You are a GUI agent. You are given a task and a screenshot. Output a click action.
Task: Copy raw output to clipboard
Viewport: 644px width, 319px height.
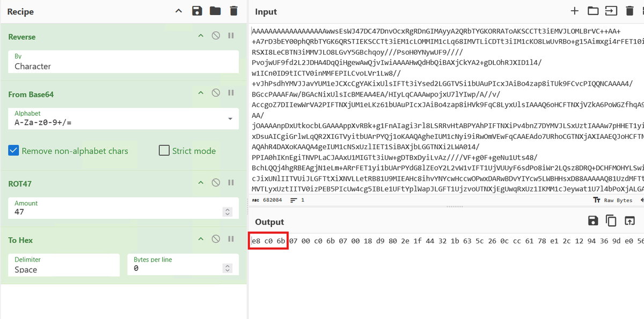[x=611, y=221]
